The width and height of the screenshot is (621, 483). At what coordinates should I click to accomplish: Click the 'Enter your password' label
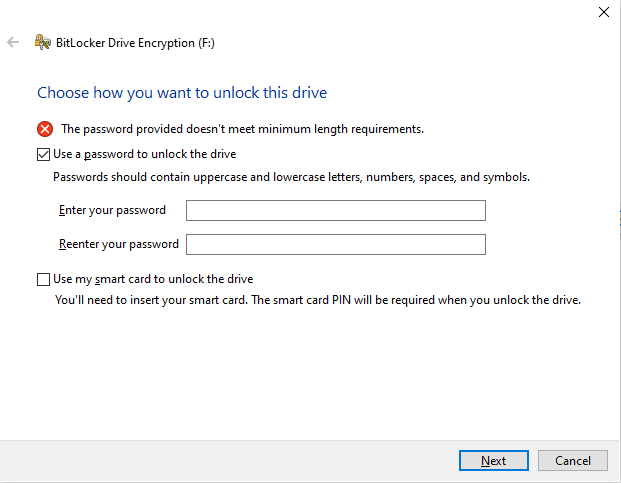(112, 210)
